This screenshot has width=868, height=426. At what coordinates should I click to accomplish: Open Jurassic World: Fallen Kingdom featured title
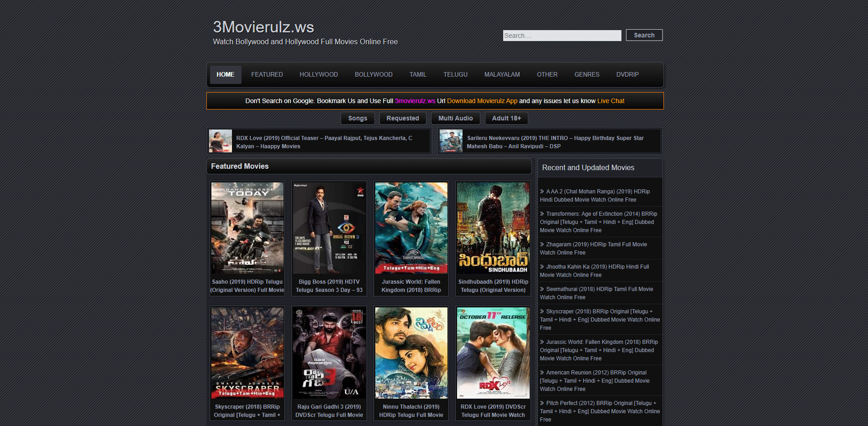tap(411, 286)
